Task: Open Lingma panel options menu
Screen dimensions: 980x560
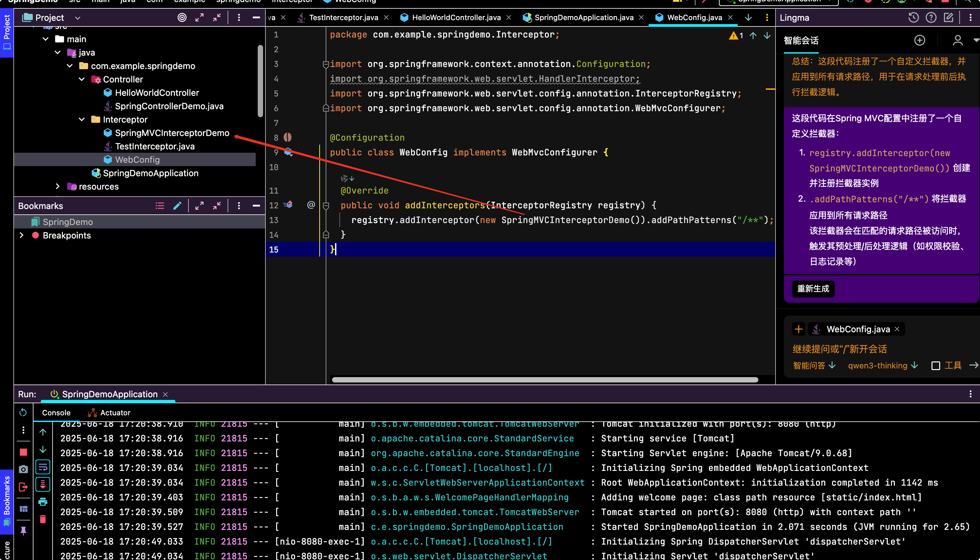Action: [970, 17]
